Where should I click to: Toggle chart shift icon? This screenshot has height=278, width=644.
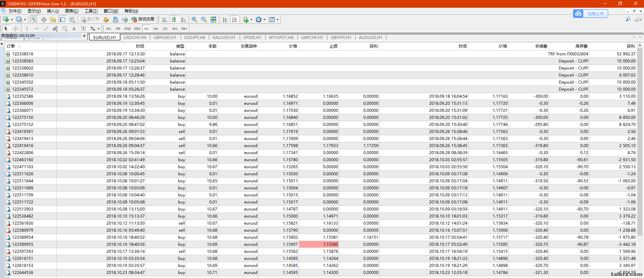click(x=234, y=19)
